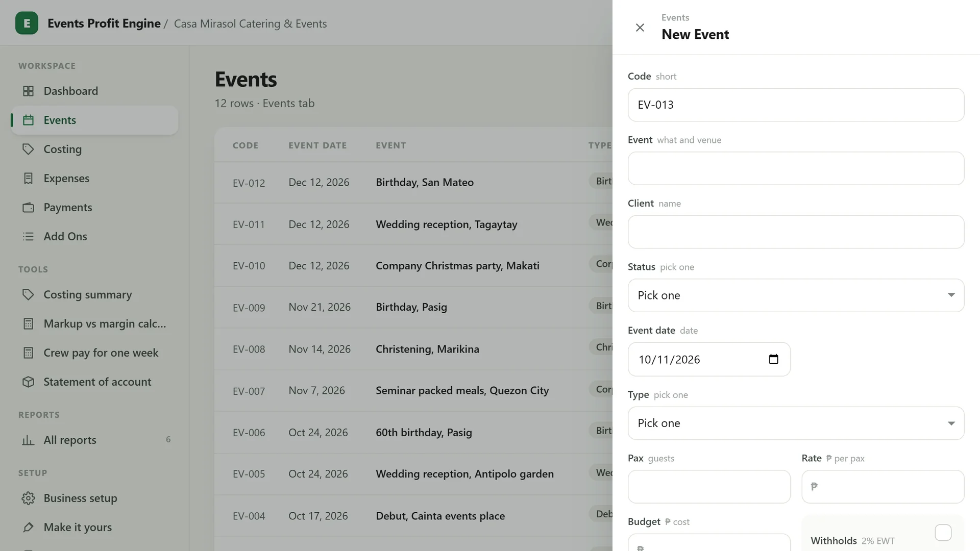Click the All reports chart icon
The width and height of the screenshot is (980, 551).
coord(29,440)
